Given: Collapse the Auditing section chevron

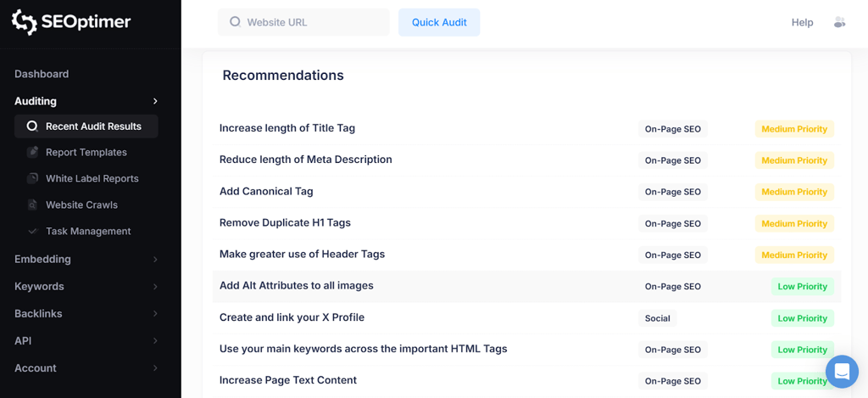Looking at the screenshot, I should click(x=155, y=101).
